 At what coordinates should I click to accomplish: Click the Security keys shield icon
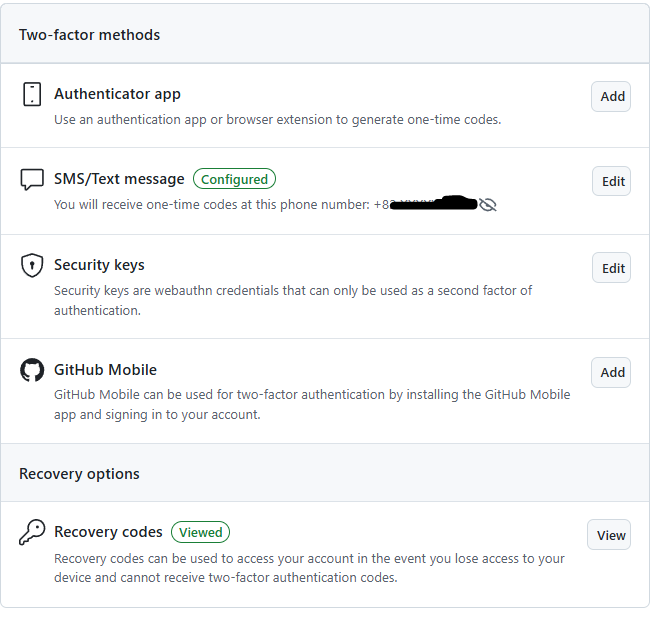pos(32,265)
